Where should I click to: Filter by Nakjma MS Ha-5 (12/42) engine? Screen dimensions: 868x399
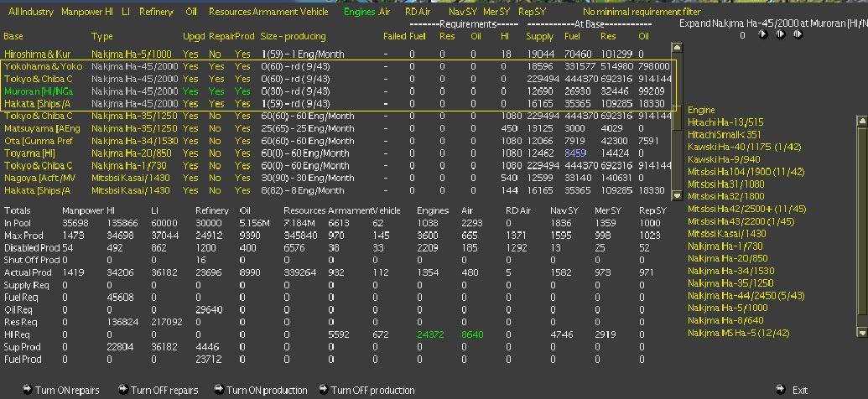[x=739, y=333]
